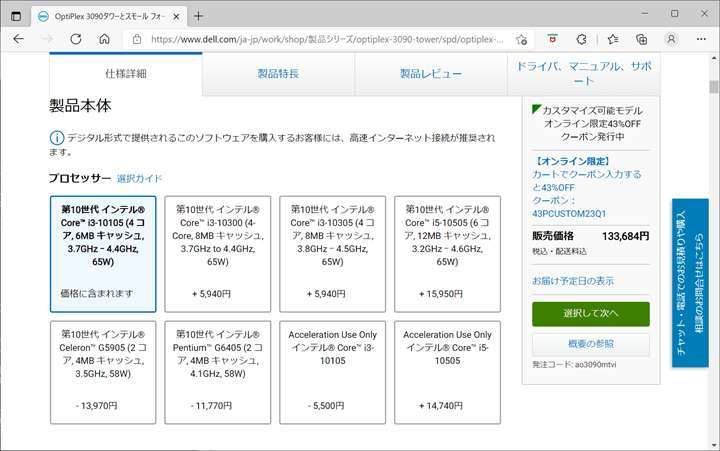Open ドライバ、マニュアル、サポート tab
Image resolution: width=720 pixels, height=451 pixels.
coord(584,73)
